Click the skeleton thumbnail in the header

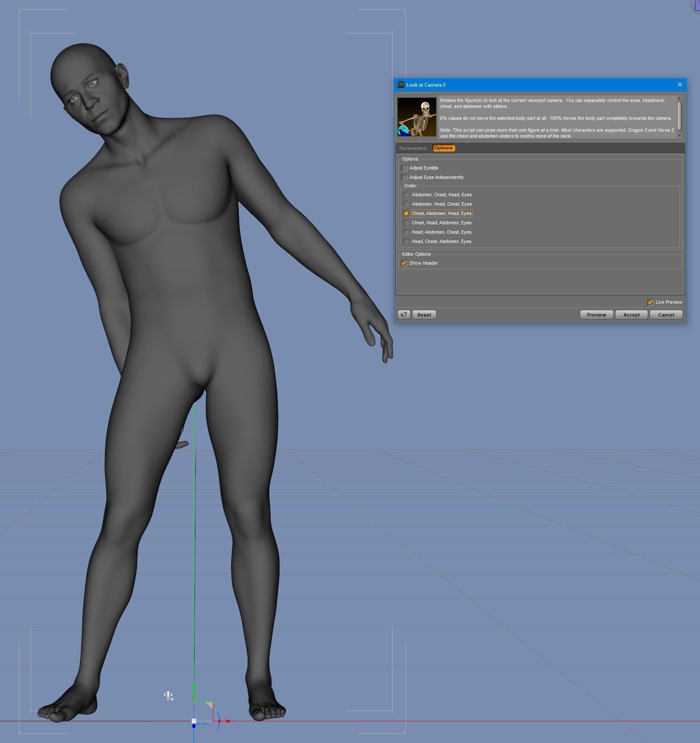tap(417, 117)
